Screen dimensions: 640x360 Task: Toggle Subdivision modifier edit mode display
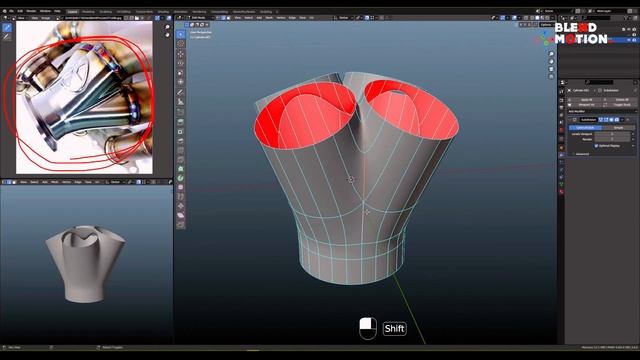coord(606,120)
